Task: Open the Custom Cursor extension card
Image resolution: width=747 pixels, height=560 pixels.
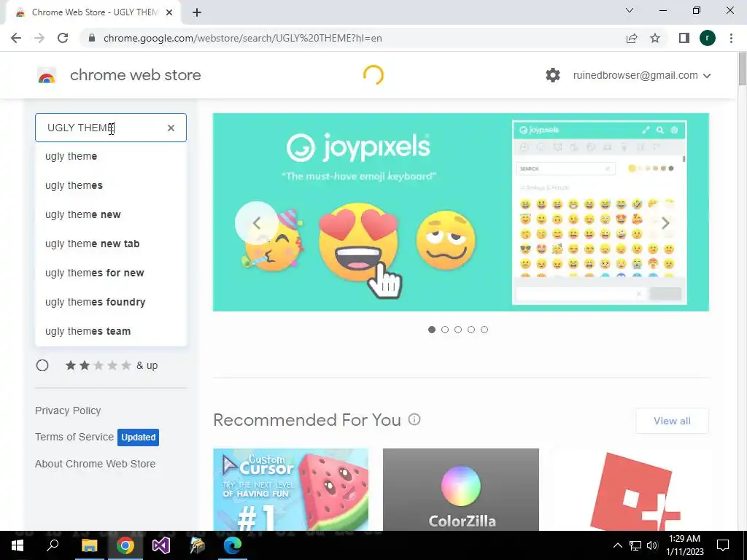Action: 290,489
